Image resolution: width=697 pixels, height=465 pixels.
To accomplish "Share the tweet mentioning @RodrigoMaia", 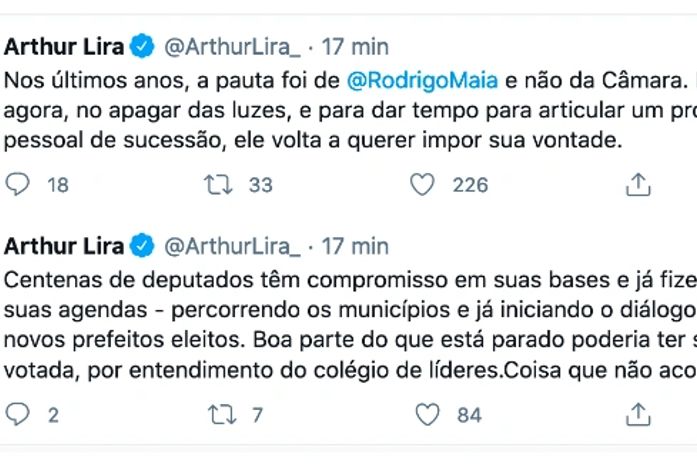I will pos(637,184).
